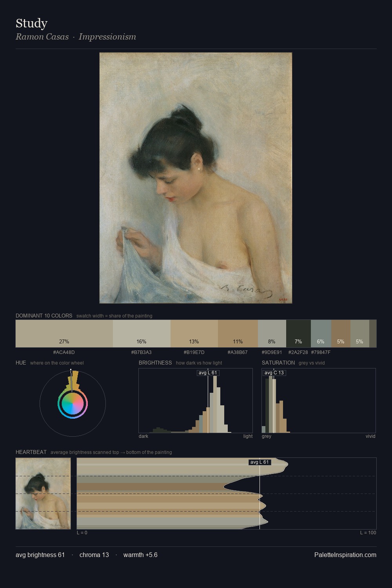Click 'grey vs vivid' caption
The height and width of the screenshot is (588, 392).
[312, 363]
